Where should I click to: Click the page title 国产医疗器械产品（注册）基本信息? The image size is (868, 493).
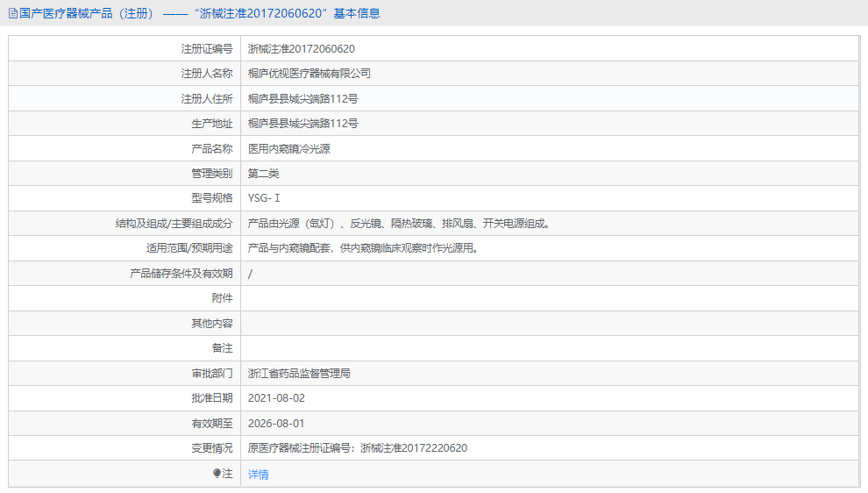[199, 13]
